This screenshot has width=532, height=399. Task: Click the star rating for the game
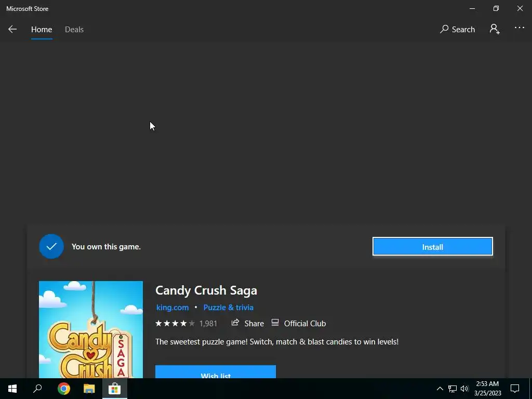tap(175, 323)
